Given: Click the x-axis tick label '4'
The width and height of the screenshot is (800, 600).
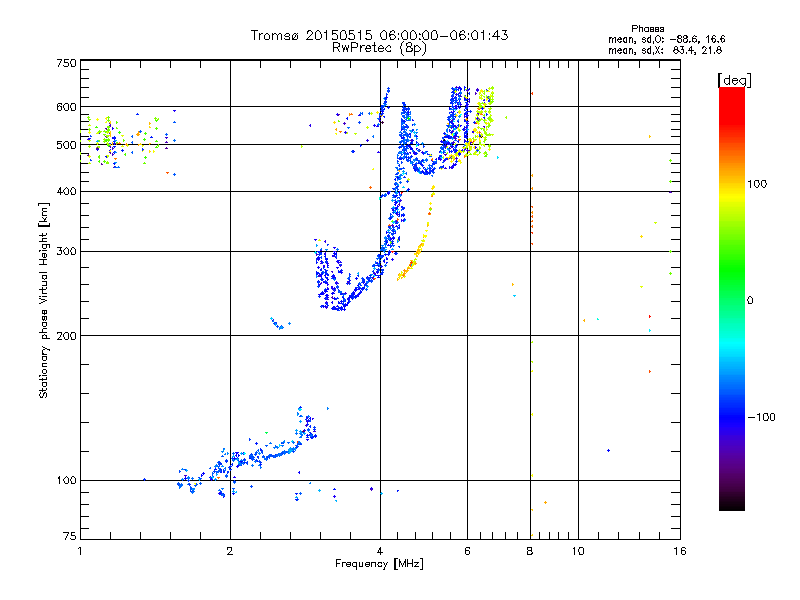Looking at the screenshot, I should tap(380, 551).
